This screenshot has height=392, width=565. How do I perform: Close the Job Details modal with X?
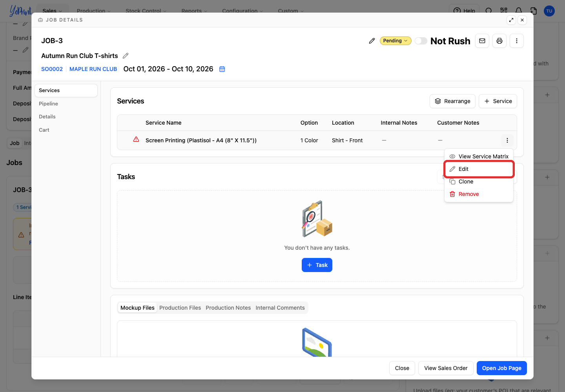[522, 20]
